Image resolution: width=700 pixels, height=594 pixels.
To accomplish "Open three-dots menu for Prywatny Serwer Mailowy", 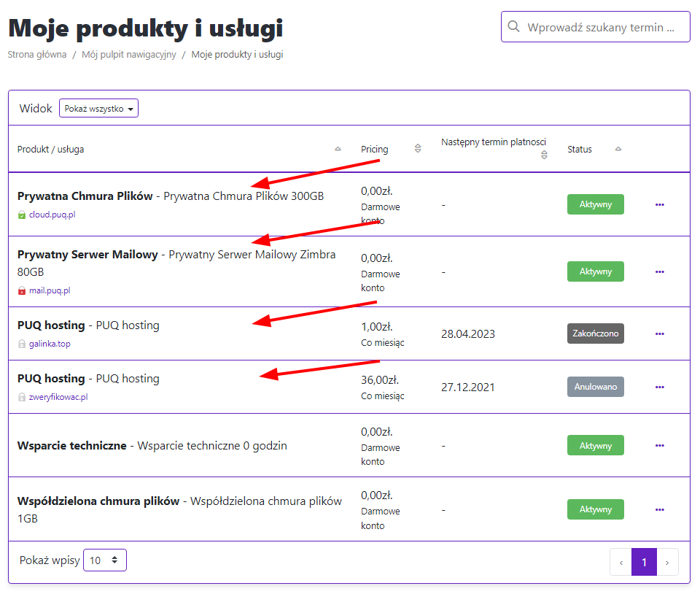I will point(659,271).
